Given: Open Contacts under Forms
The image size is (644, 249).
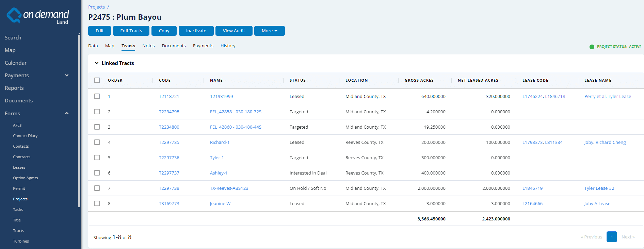Looking at the screenshot, I should 21,146.
